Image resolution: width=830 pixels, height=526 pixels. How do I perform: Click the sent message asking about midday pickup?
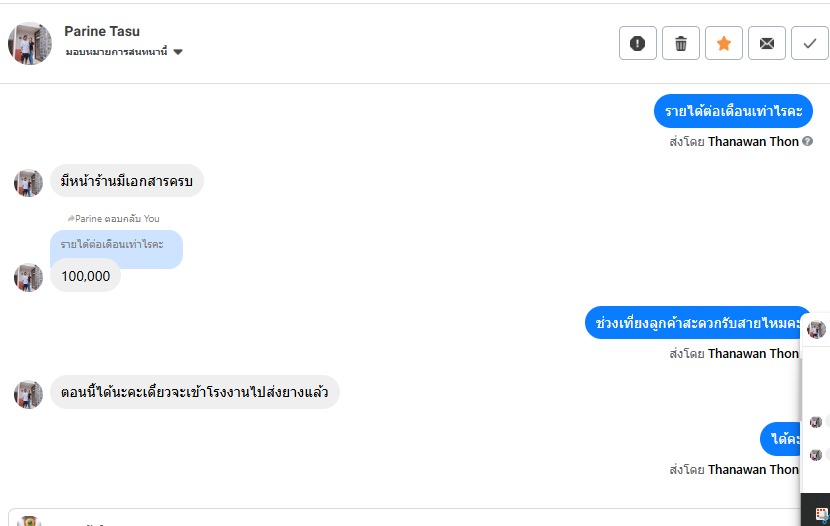click(697, 323)
